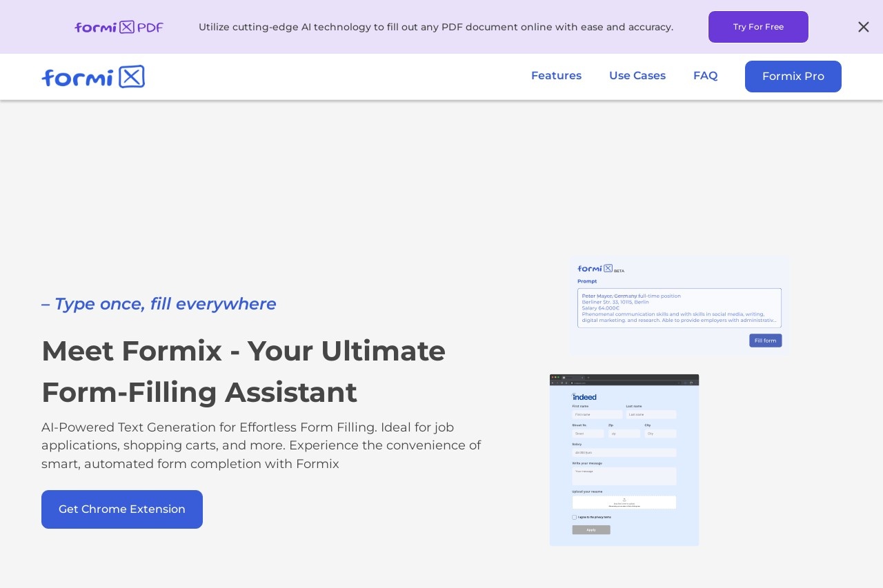The height and width of the screenshot is (588, 883).
Task: Click 'Type once, fill everywhere' tagline
Action: tap(159, 304)
